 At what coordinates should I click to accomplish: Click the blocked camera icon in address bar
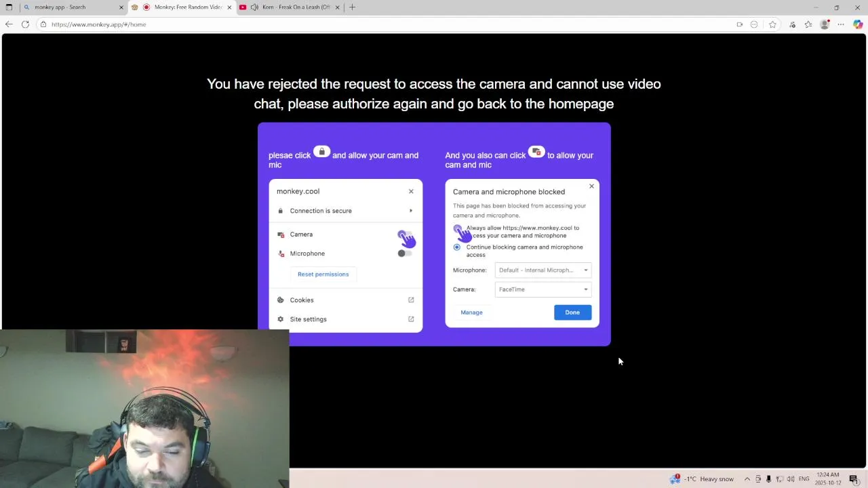pyautogui.click(x=739, y=24)
